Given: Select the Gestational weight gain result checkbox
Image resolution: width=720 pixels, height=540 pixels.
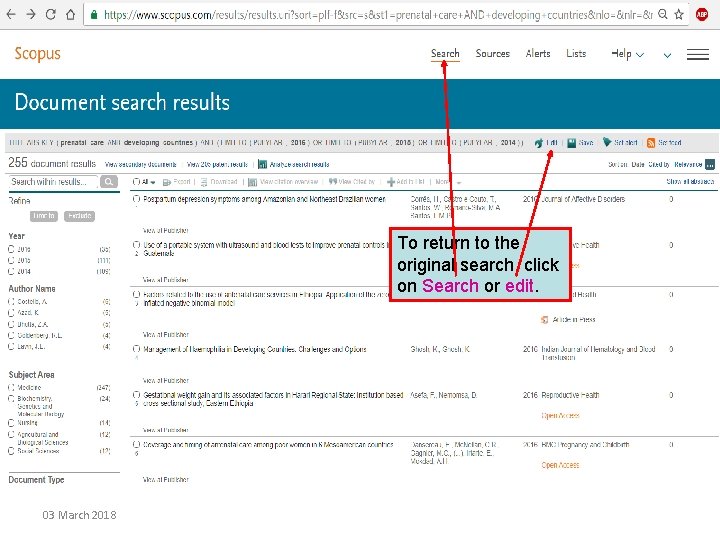Looking at the screenshot, I should pyautogui.click(x=136, y=395).
